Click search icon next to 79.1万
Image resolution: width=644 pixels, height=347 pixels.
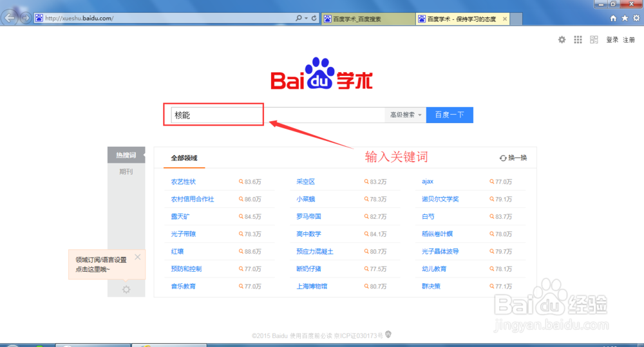(491, 199)
